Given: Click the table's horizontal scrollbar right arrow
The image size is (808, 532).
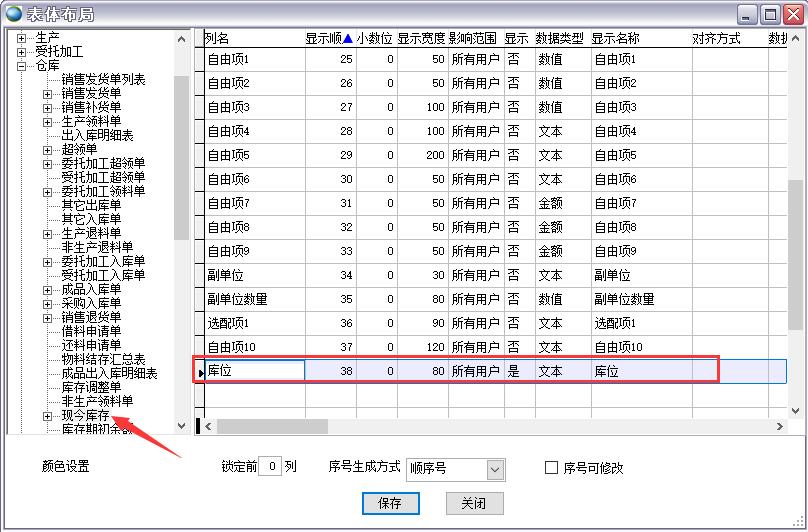Looking at the screenshot, I should click(781, 427).
